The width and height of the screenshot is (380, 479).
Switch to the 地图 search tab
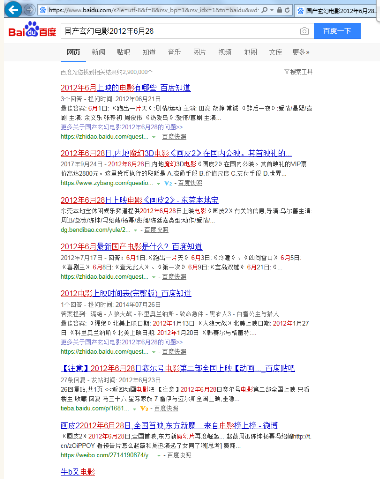pos(250,52)
